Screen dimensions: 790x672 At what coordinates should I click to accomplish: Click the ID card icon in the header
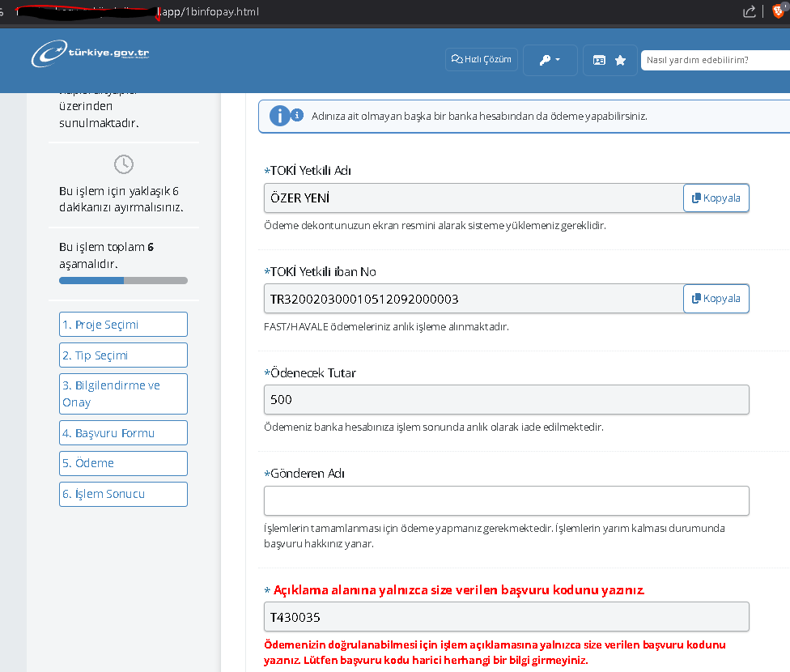601,59
